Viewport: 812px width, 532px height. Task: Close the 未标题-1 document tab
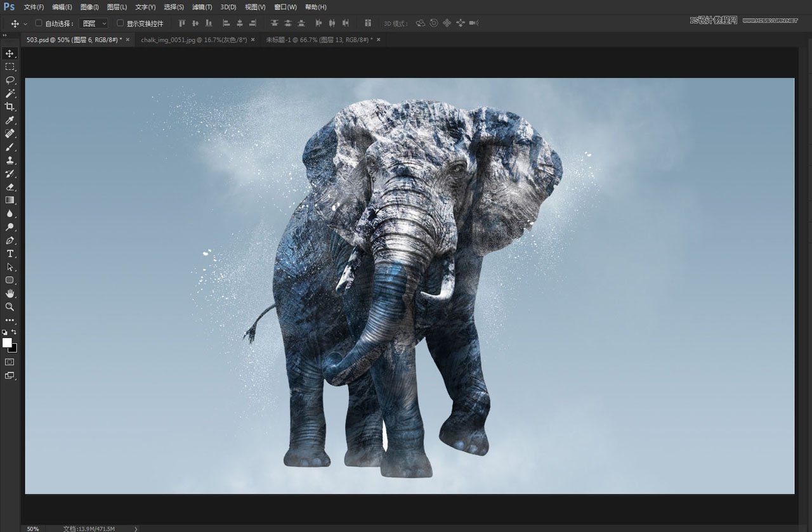(x=379, y=39)
